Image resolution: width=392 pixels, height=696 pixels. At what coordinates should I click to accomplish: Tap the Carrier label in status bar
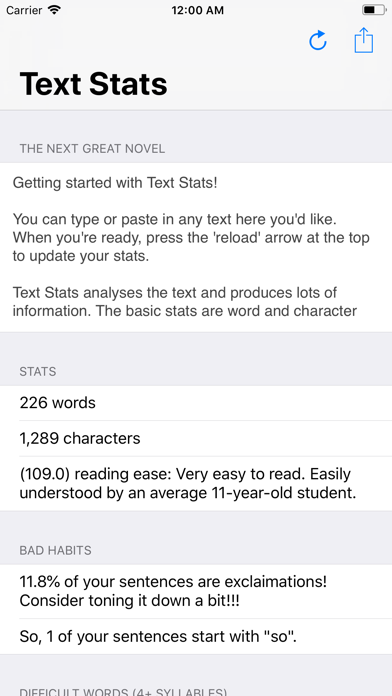pos(24,10)
